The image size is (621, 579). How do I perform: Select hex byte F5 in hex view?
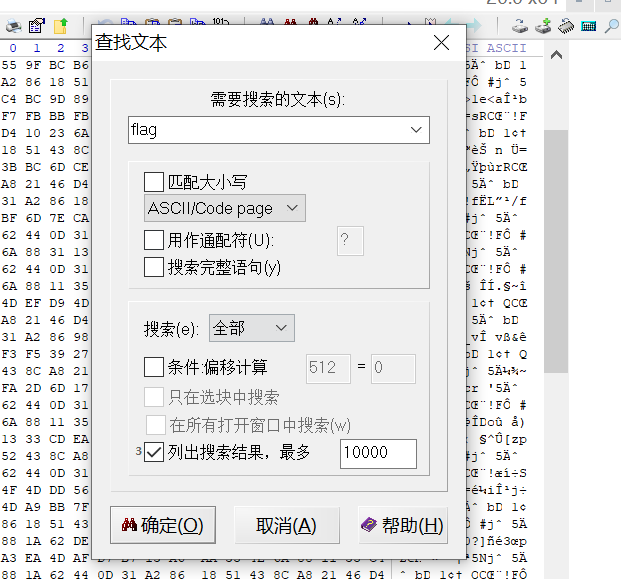[x=33, y=354]
